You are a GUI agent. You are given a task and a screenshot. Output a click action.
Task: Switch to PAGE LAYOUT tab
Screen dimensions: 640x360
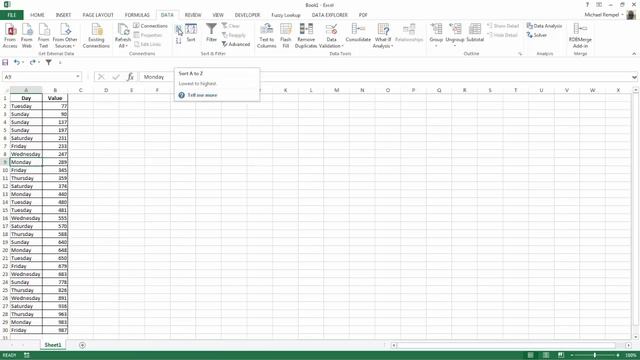click(x=98, y=15)
